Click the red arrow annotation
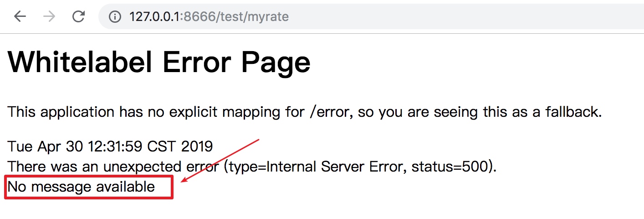The width and height of the screenshot is (644, 219). pyautogui.click(x=220, y=161)
